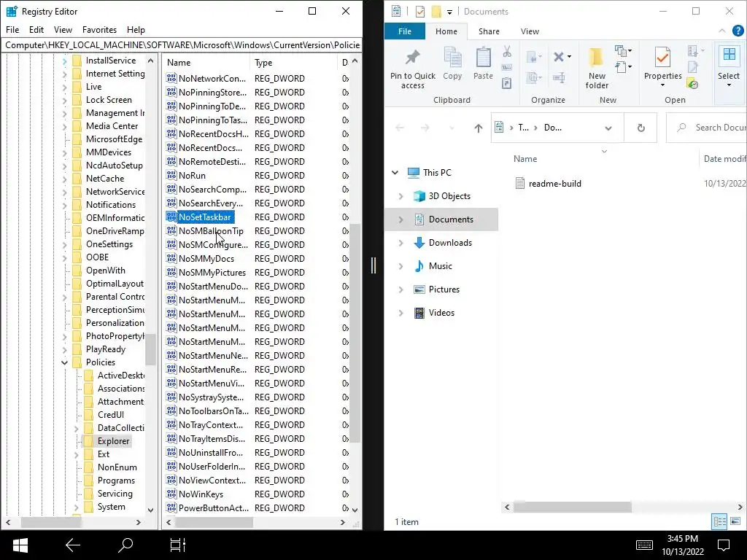Collapse This PC in navigation pane
The image size is (747, 560).
click(x=395, y=172)
